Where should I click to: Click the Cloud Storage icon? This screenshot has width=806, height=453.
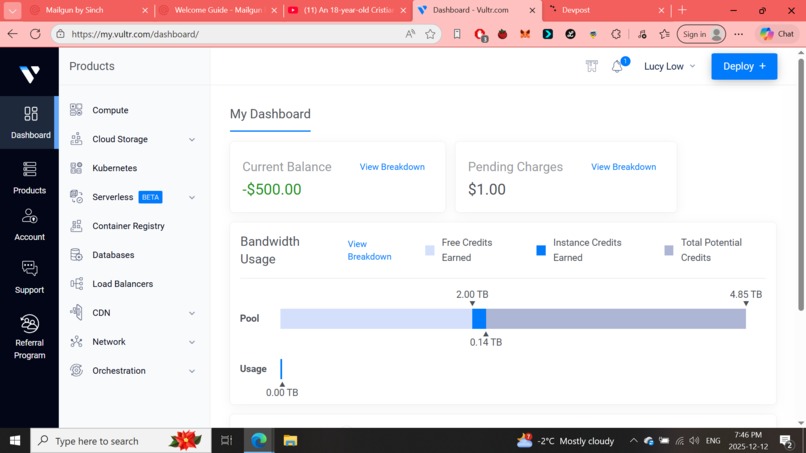[76, 139]
